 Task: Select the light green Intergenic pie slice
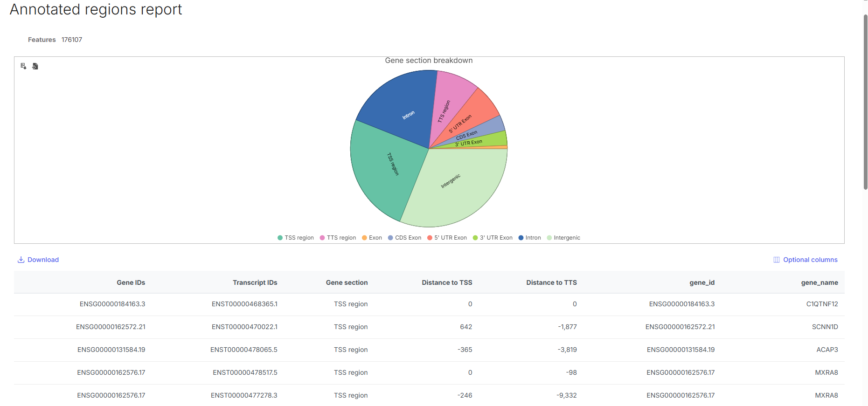(x=457, y=186)
